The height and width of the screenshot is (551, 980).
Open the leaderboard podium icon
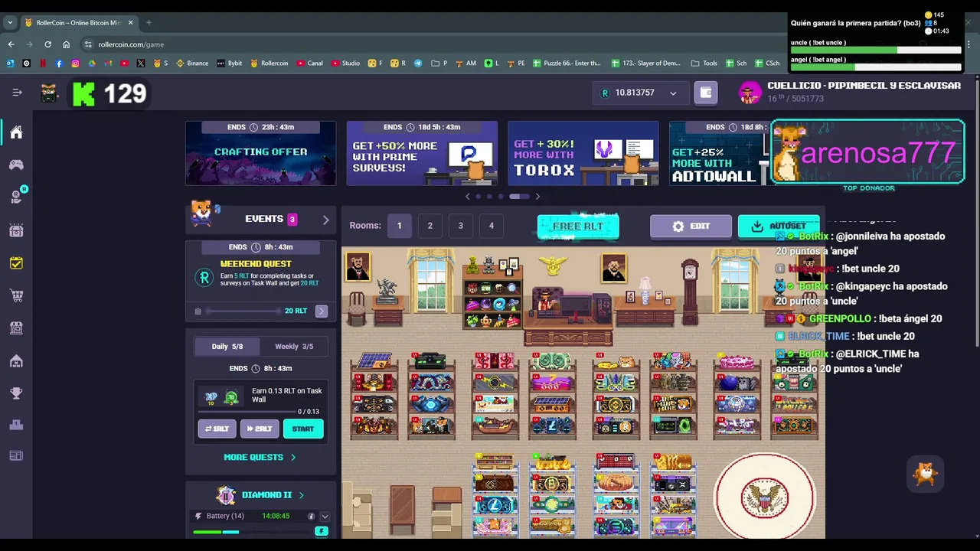(x=16, y=425)
